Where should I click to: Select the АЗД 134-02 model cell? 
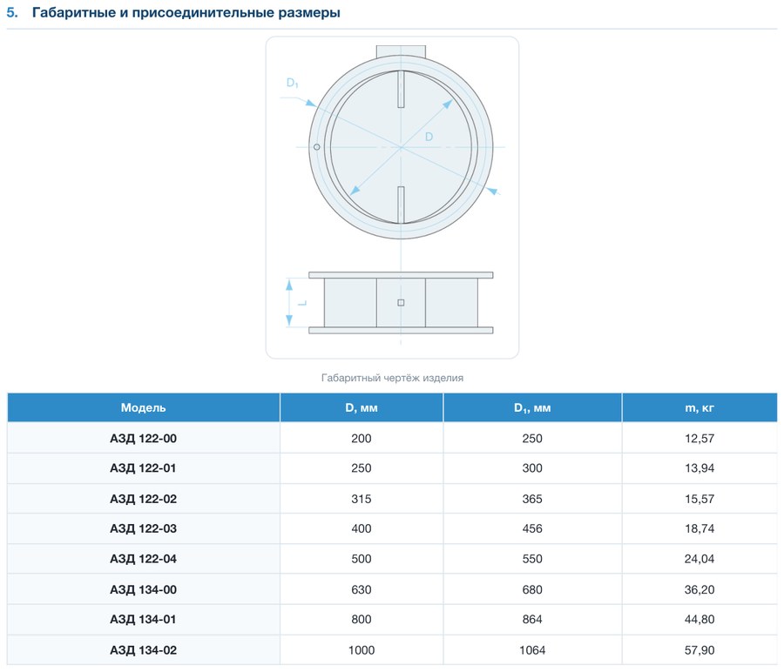(x=143, y=650)
